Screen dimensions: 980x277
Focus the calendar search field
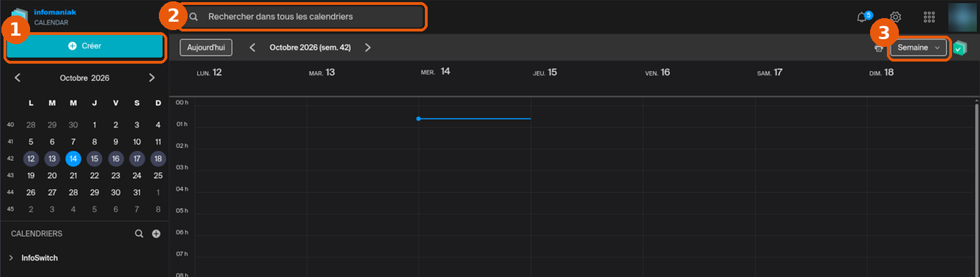(302, 16)
